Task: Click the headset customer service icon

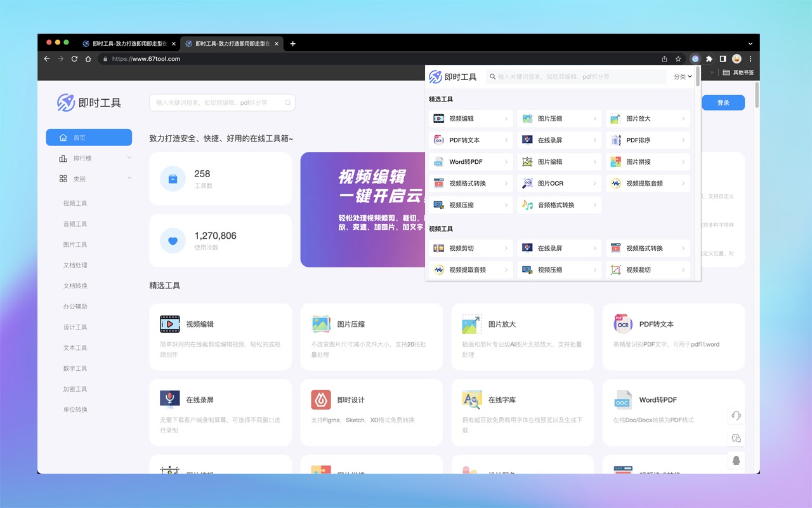Action: pos(736,415)
